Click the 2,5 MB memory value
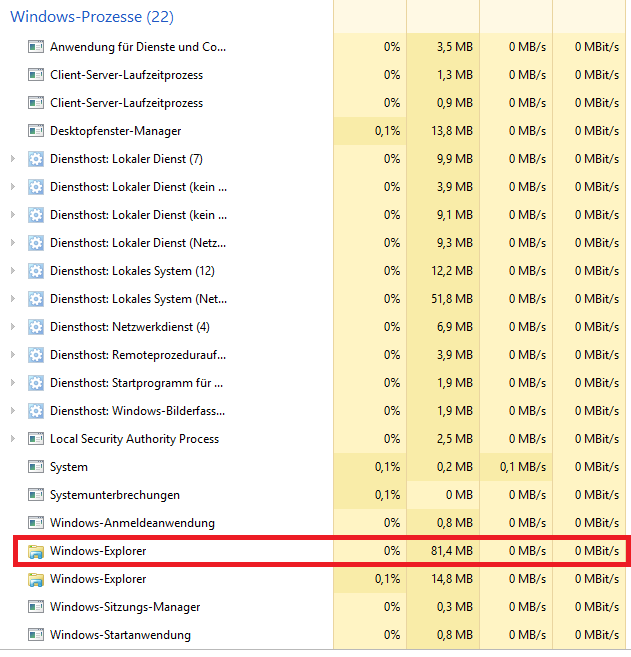631x657 pixels. 455,439
